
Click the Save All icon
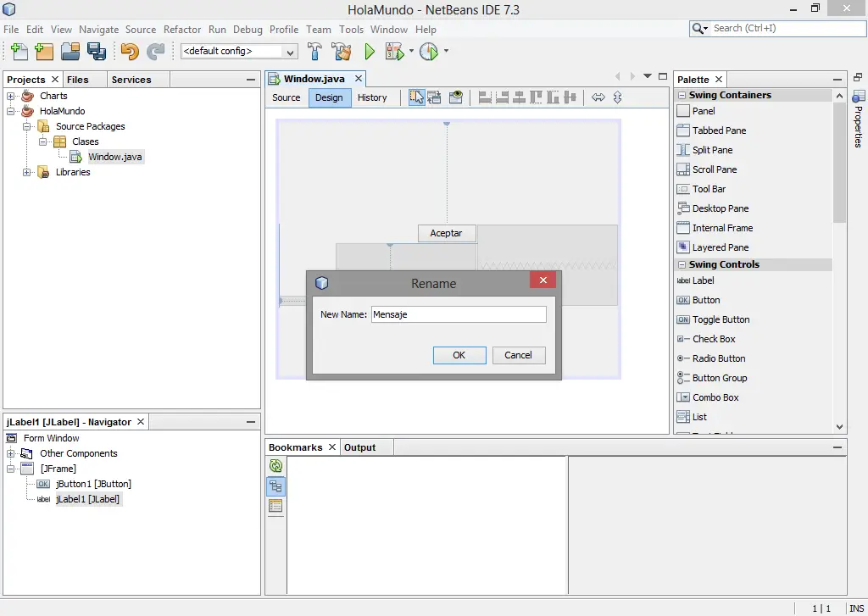click(97, 51)
